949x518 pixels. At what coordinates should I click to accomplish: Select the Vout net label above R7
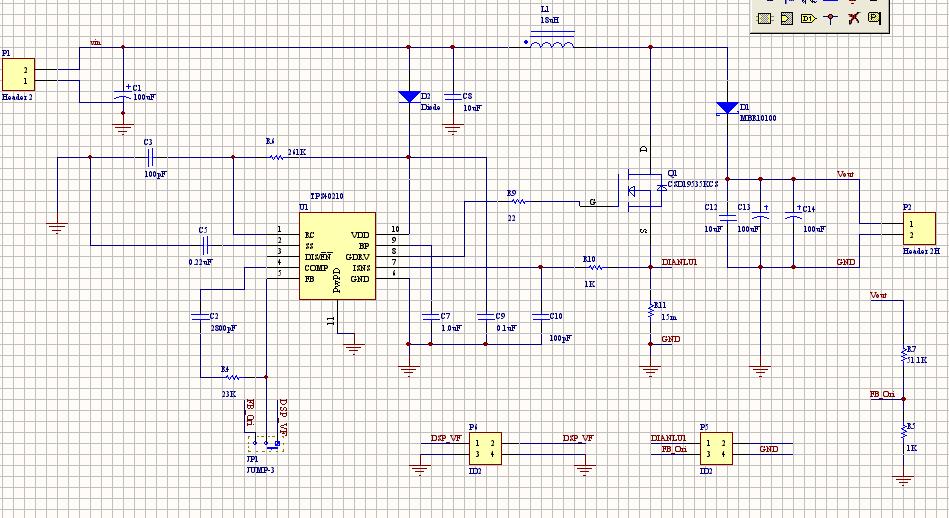click(x=878, y=295)
